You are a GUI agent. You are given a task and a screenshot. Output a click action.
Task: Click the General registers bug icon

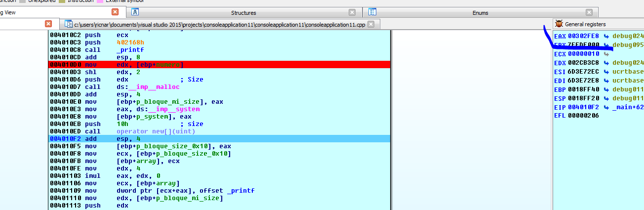pos(559,24)
